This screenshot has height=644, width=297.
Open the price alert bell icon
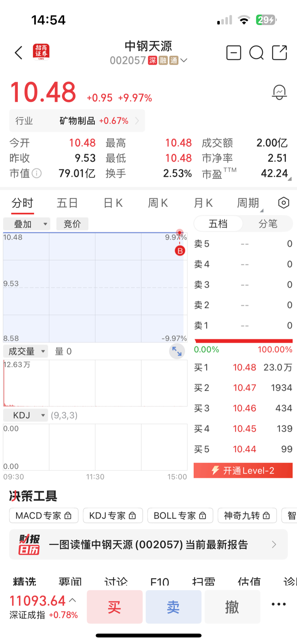pos(279,92)
